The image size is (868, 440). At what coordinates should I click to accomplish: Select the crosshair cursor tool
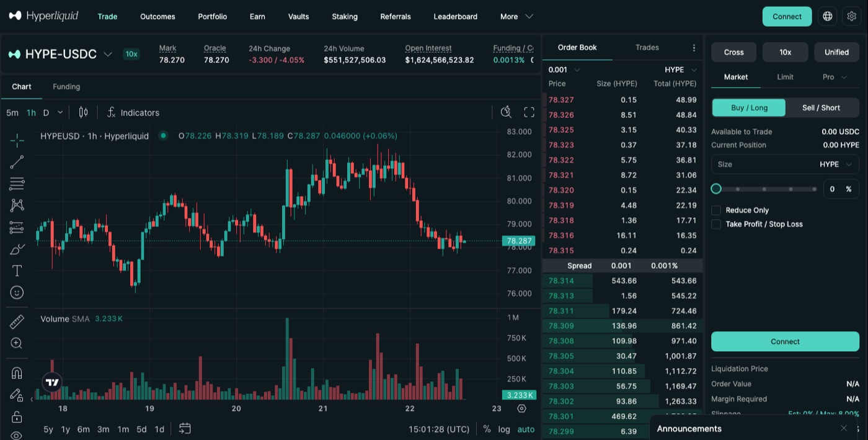click(x=17, y=140)
